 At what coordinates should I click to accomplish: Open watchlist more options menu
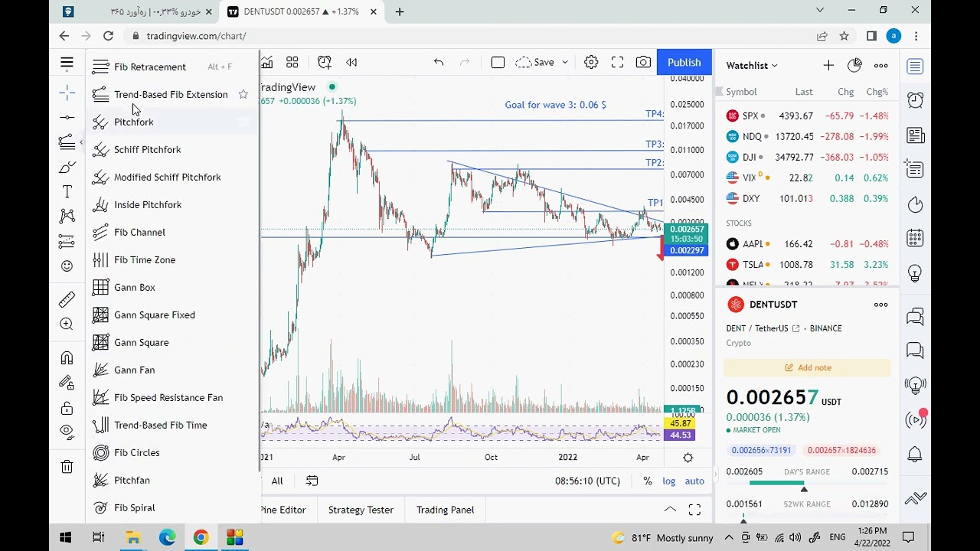coord(881,66)
